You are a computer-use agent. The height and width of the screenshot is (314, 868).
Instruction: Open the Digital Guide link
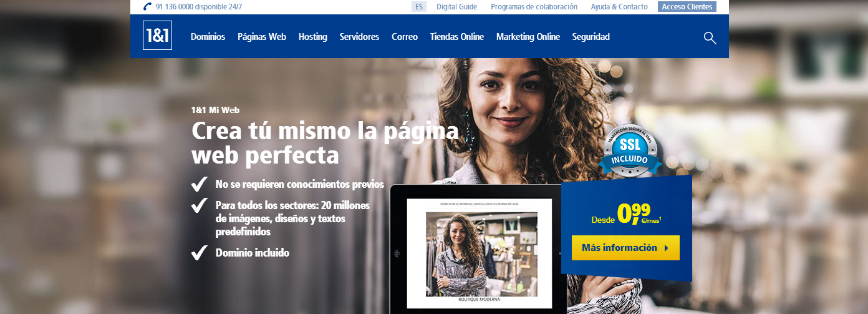457,7
